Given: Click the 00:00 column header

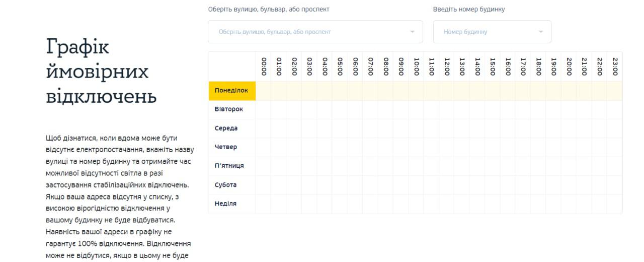Looking at the screenshot, I should 264,67.
